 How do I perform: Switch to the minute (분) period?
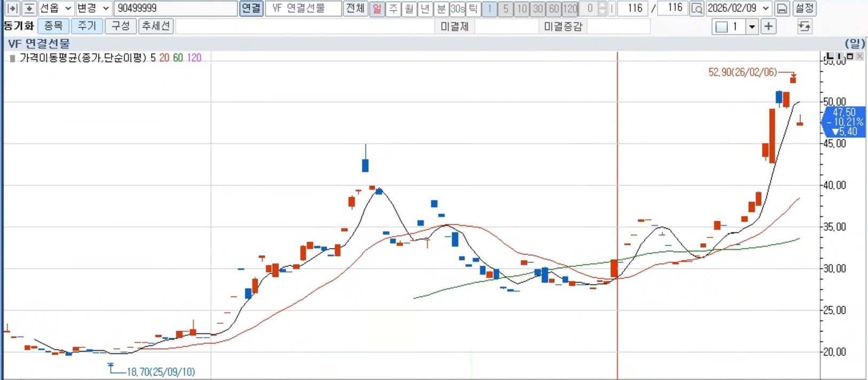click(x=441, y=9)
